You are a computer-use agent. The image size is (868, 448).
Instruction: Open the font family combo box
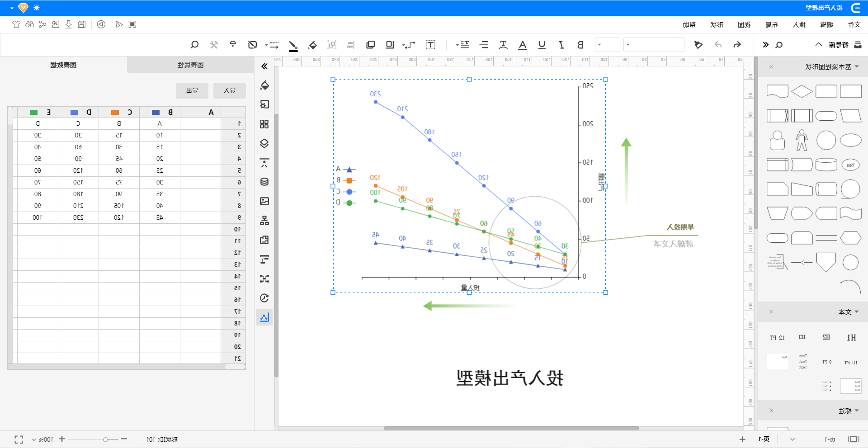(654, 45)
